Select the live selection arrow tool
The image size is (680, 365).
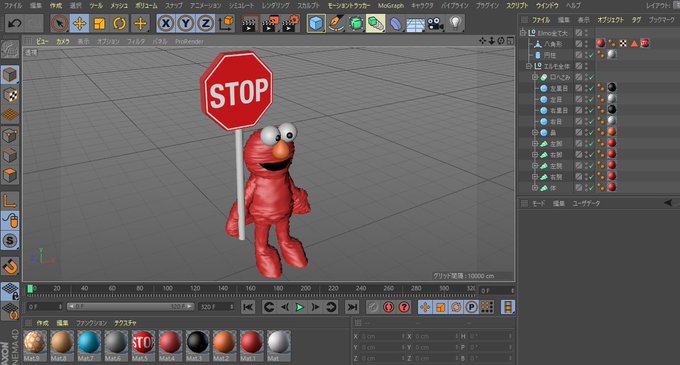tap(59, 23)
